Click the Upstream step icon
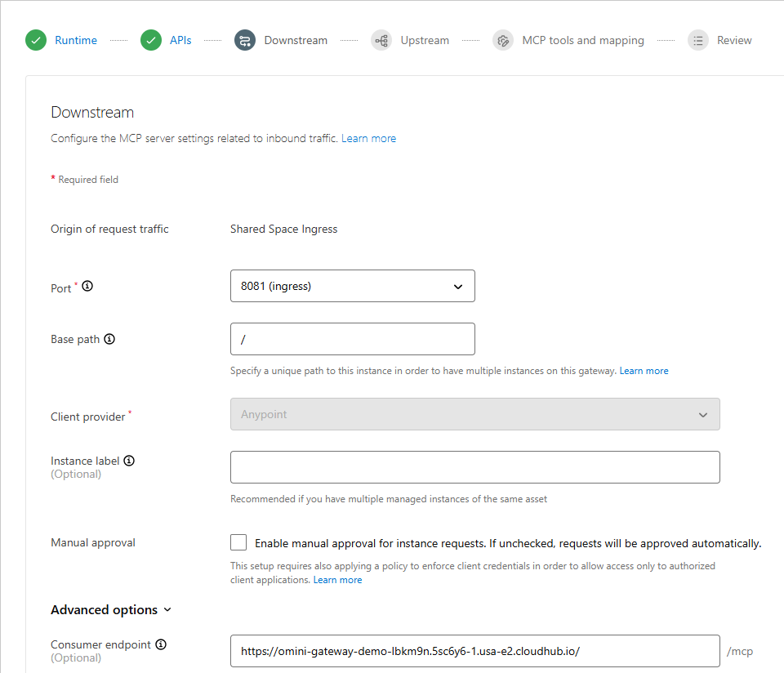Viewport: 784px width, 673px height. (x=381, y=40)
